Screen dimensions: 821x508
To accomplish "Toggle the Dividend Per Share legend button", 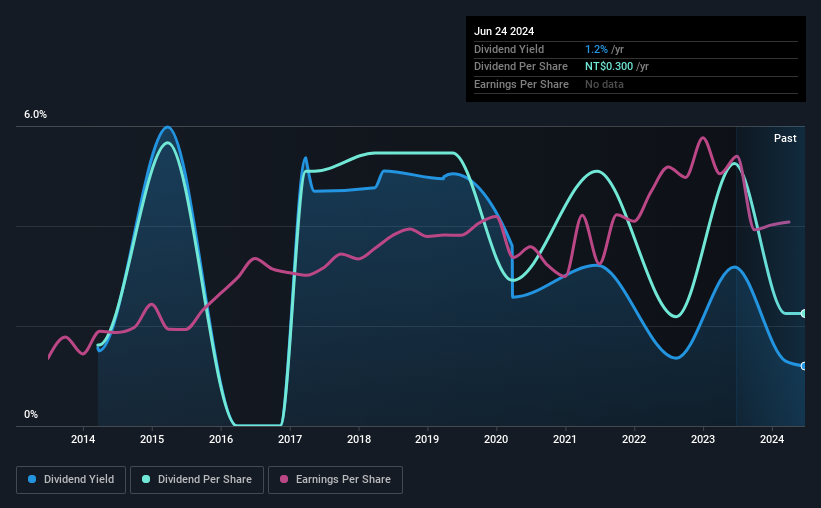I will pos(197,480).
